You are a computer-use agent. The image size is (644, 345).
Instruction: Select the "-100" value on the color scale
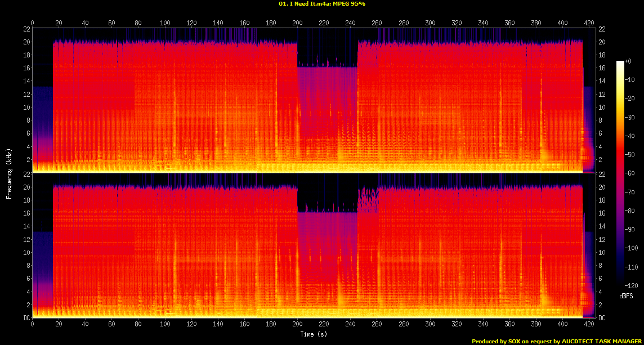(631, 248)
